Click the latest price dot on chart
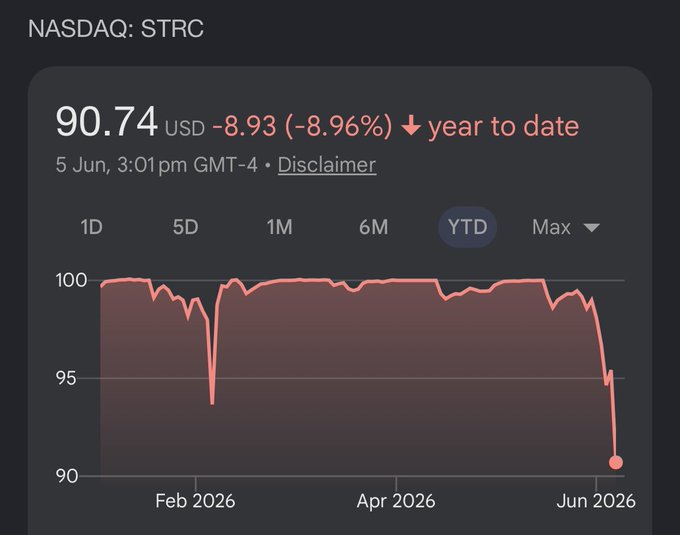Viewport: 680px width, 535px height. click(615, 463)
